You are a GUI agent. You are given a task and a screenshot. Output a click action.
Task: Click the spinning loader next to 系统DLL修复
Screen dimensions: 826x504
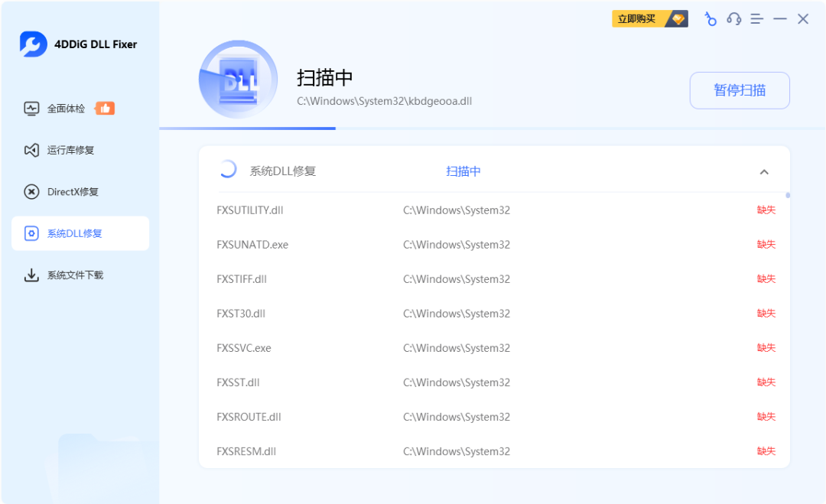pos(228,169)
